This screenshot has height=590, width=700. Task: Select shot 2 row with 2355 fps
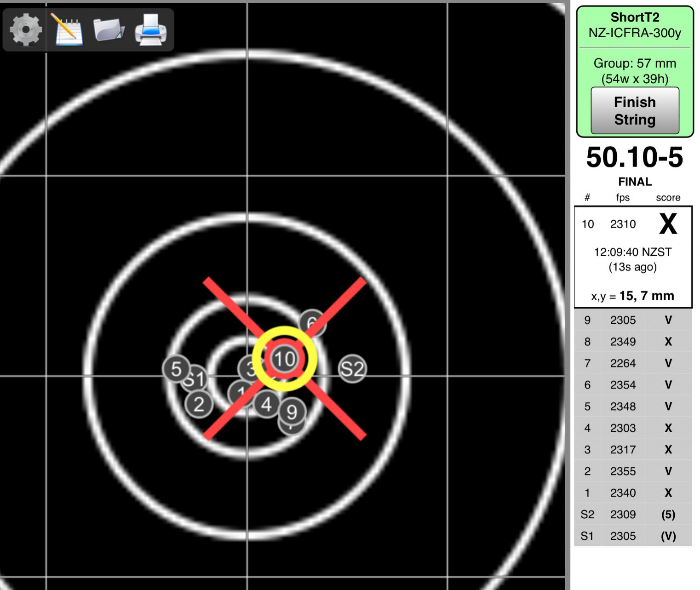point(633,471)
